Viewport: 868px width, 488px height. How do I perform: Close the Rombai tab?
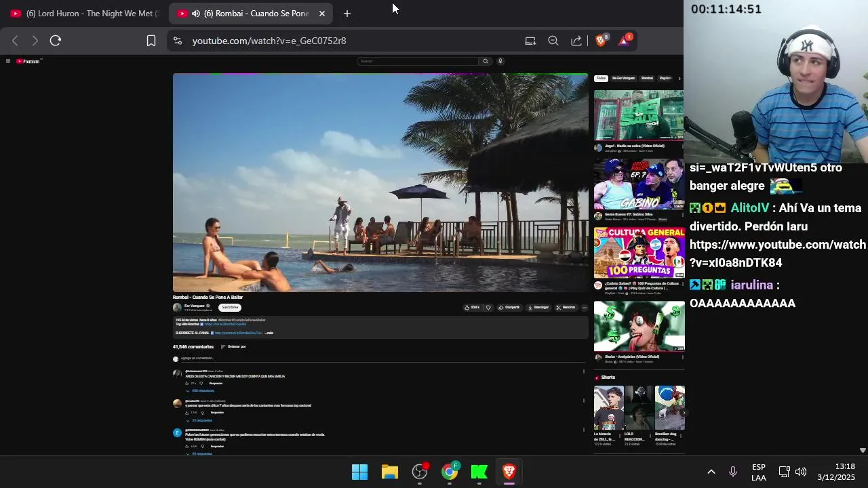322,14
